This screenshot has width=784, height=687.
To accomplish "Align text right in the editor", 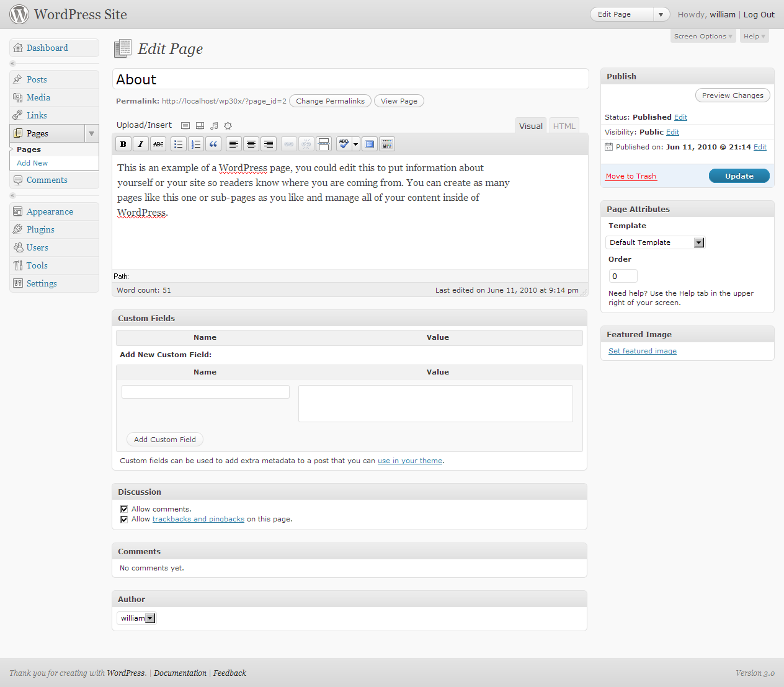I will 269,144.
